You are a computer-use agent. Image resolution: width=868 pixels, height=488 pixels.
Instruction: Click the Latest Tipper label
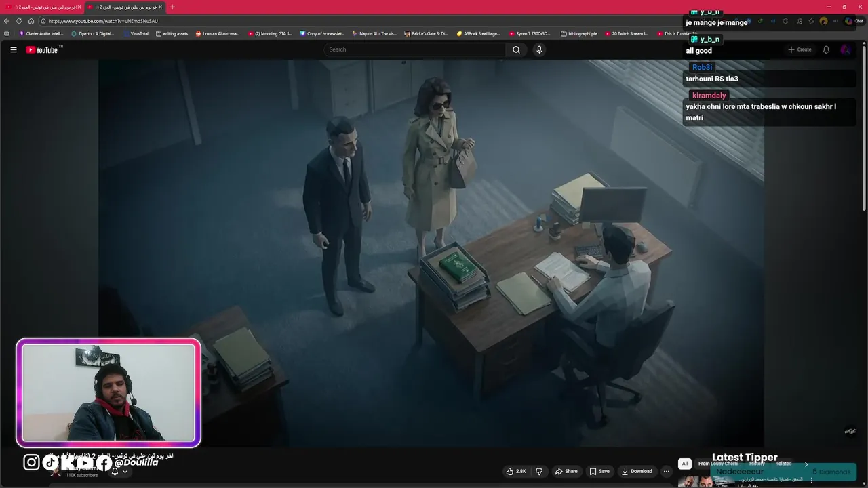pyautogui.click(x=745, y=457)
